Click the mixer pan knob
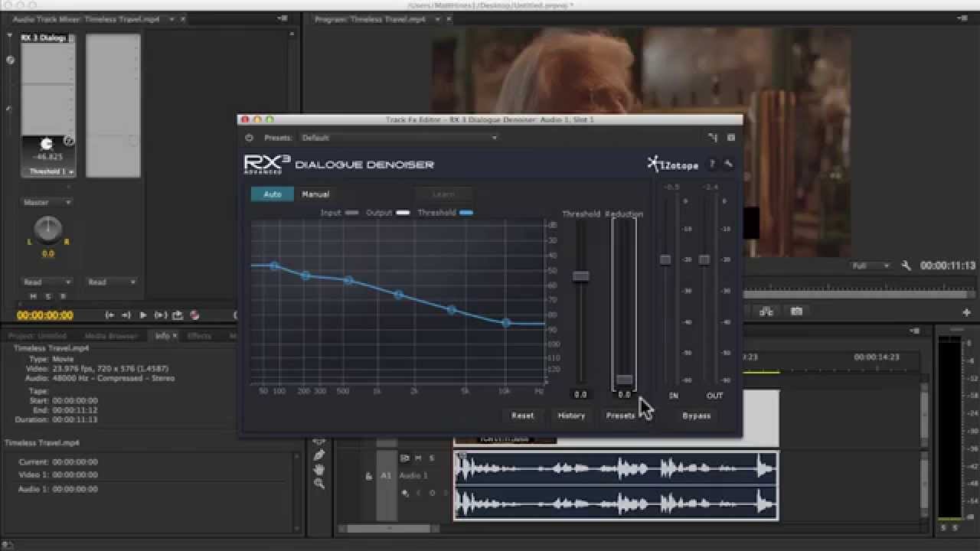980x551 pixels. 48,228
